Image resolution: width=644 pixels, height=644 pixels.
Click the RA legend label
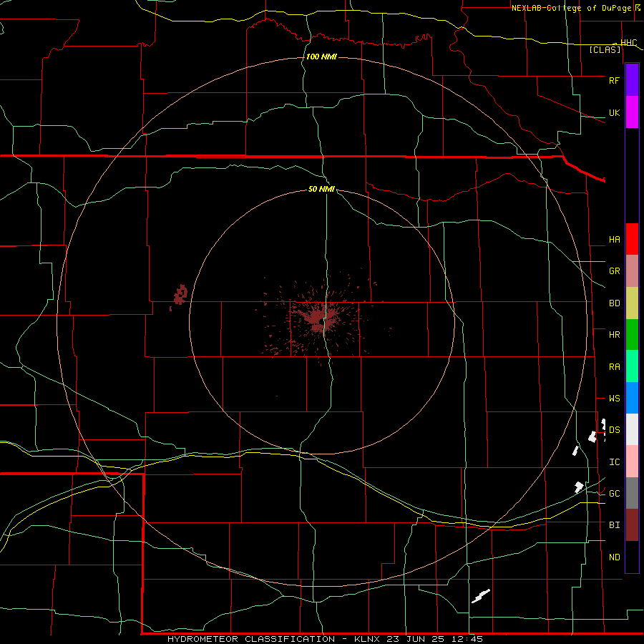tap(614, 366)
